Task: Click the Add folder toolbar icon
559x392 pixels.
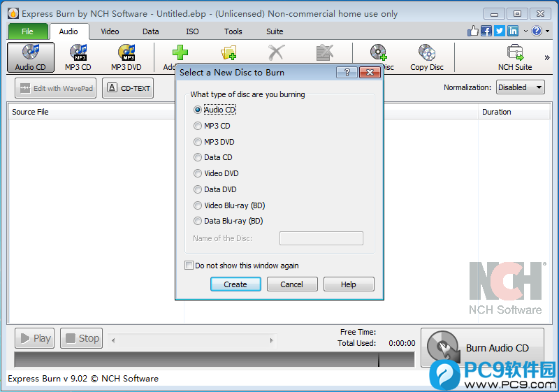Action: [x=228, y=52]
